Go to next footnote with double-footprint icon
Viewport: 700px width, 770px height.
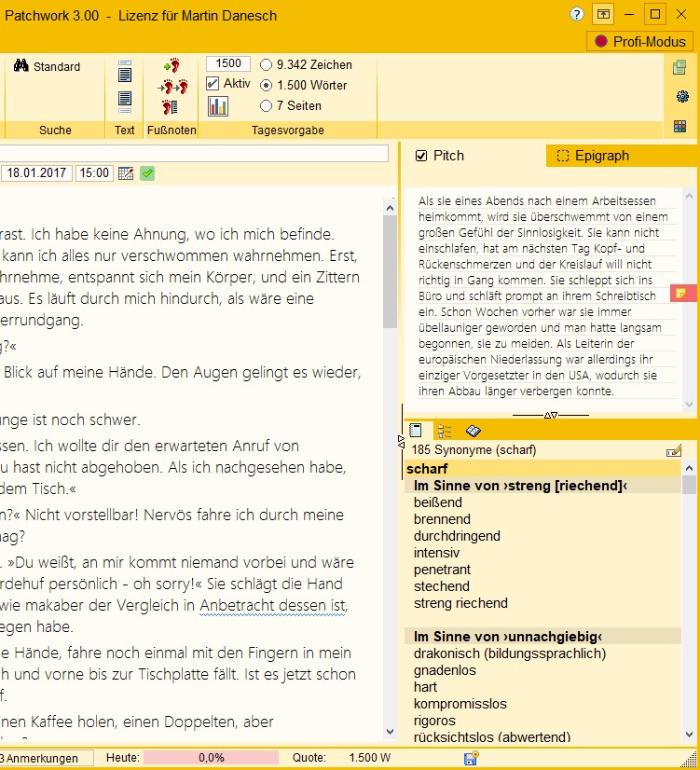click(x=172, y=87)
